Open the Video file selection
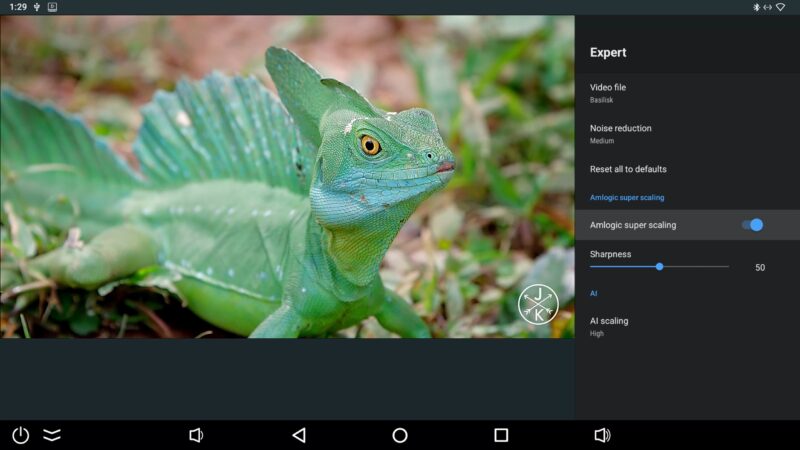800x450 pixels. 687,93
